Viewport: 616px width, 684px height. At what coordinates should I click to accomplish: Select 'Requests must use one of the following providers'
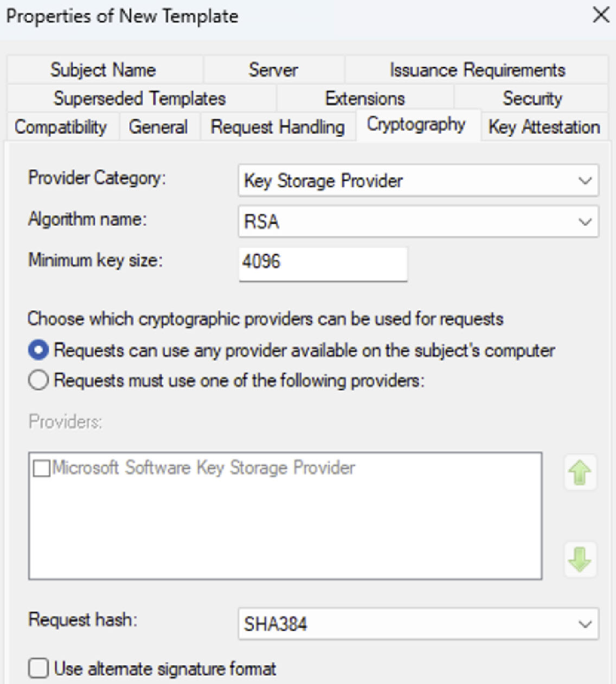39,380
